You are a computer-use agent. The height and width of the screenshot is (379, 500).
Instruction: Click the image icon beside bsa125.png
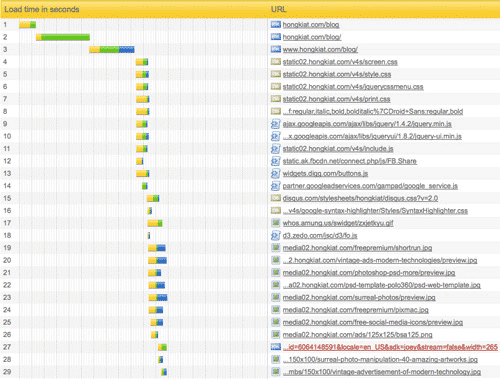(276, 334)
